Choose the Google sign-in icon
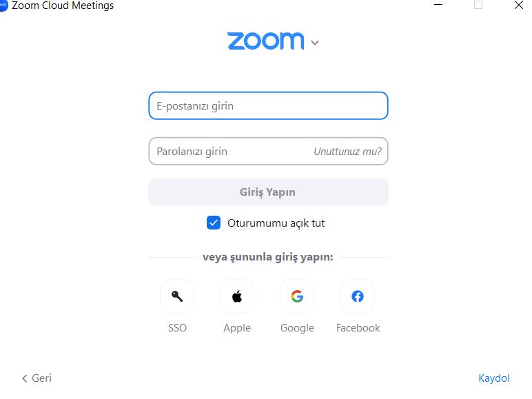This screenshot has width=532, height=399. (x=297, y=296)
